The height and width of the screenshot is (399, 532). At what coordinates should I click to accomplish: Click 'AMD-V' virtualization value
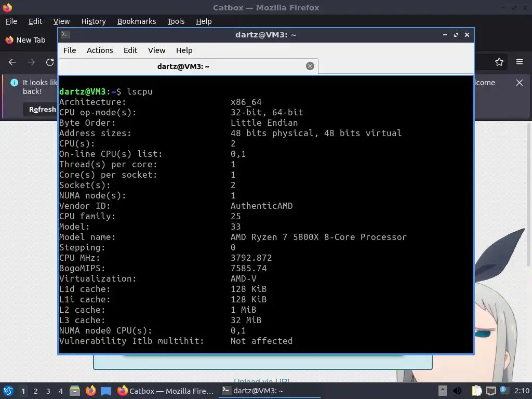(x=243, y=278)
